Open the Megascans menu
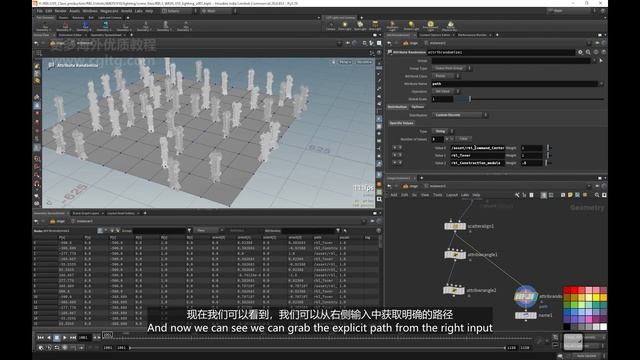 (x=109, y=11)
